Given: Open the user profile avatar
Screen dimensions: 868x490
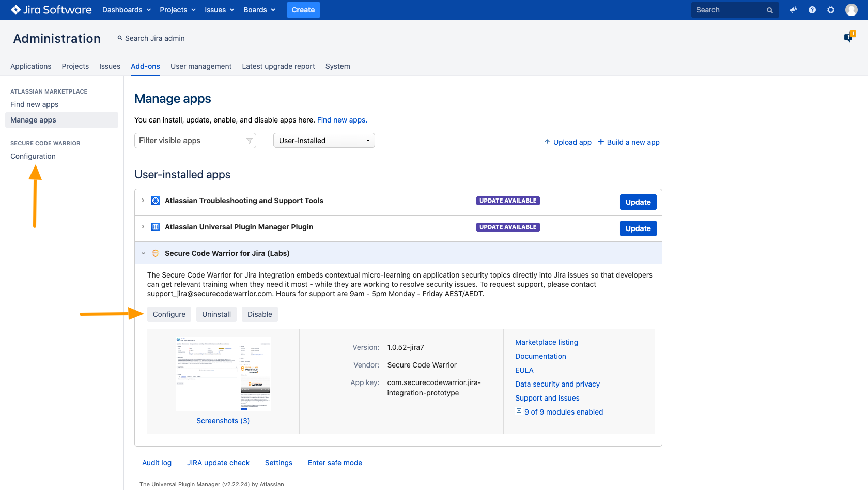Looking at the screenshot, I should pos(851,10).
